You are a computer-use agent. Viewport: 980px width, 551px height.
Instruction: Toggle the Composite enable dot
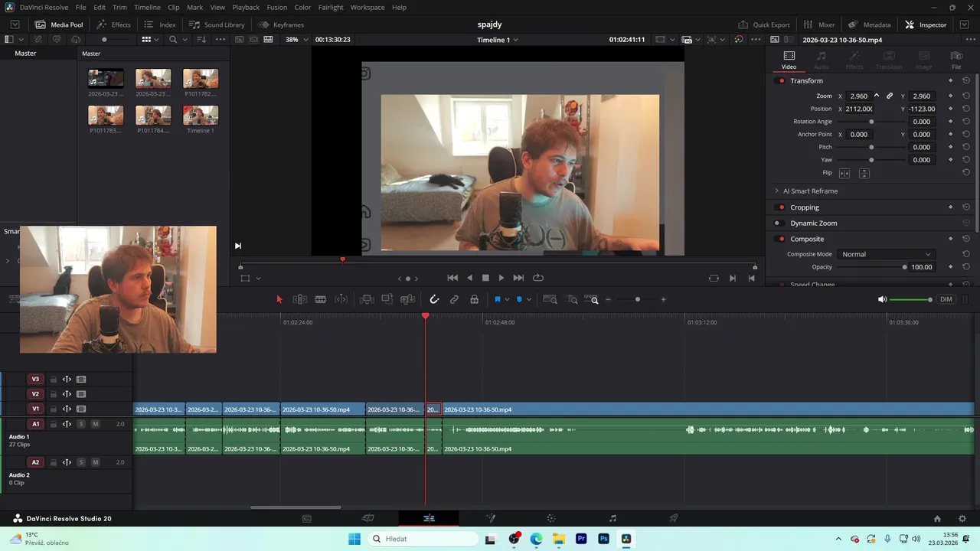click(x=781, y=239)
